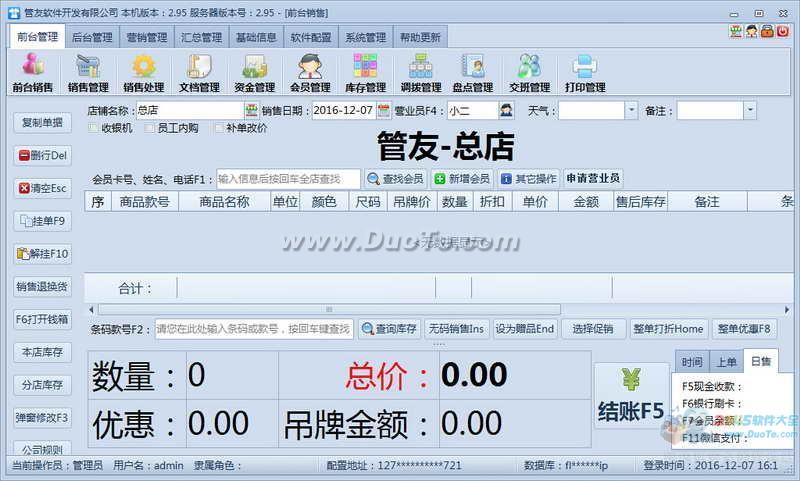Click the red power icon at top right
The image size is (800, 481).
coord(783,31)
